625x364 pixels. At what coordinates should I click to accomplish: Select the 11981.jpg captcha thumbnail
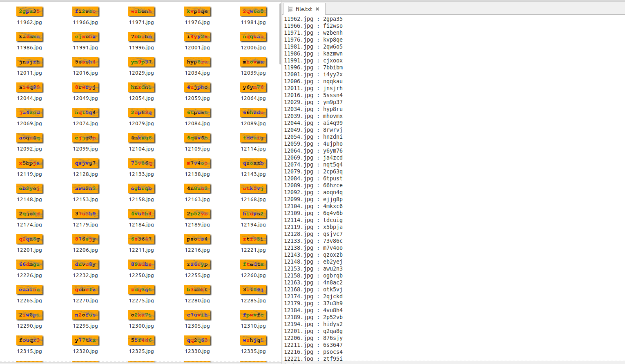253,12
